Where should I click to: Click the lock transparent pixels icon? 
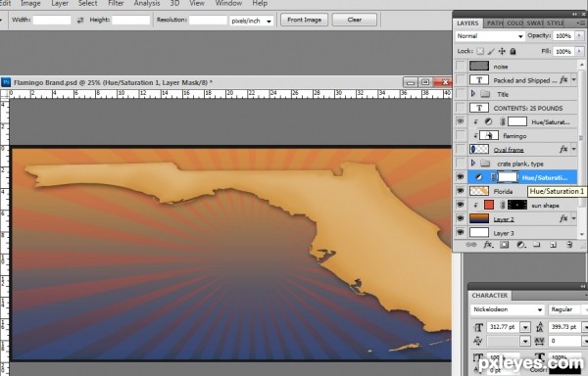tap(480, 51)
